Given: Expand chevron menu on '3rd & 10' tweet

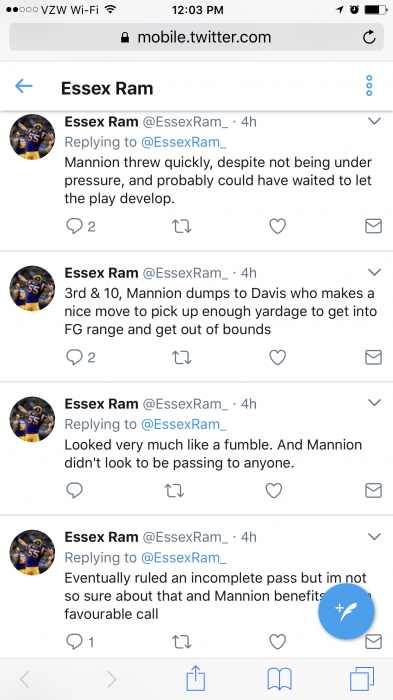Looking at the screenshot, I should 374,272.
